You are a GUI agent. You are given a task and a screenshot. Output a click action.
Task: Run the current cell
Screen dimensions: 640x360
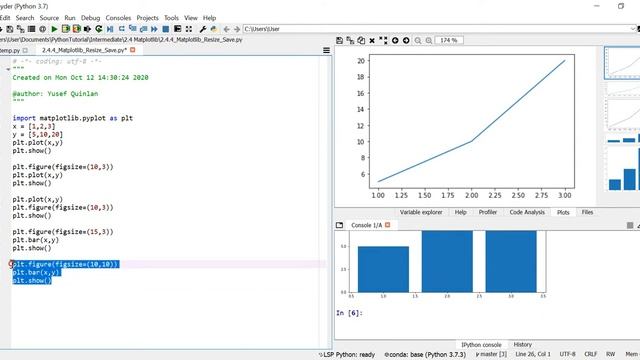65,29
